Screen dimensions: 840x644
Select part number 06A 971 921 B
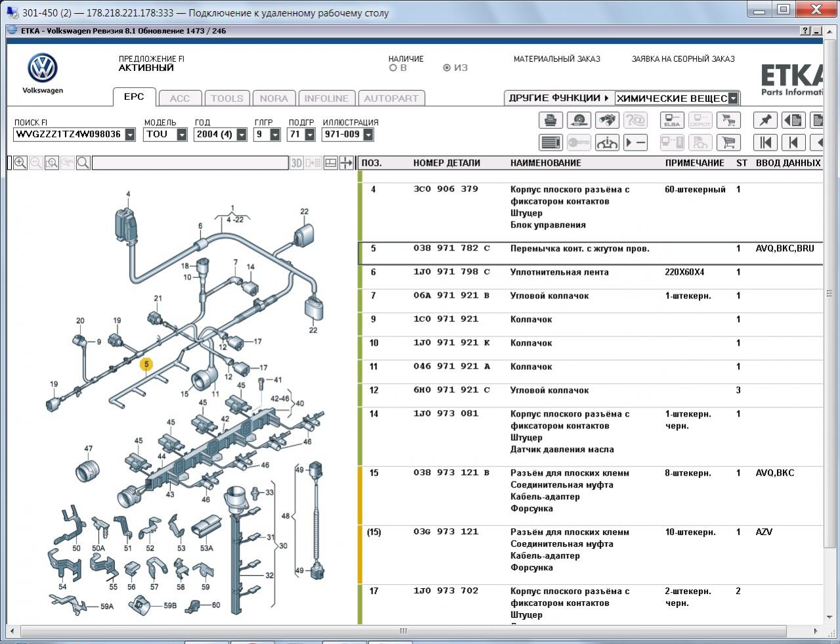[452, 296]
